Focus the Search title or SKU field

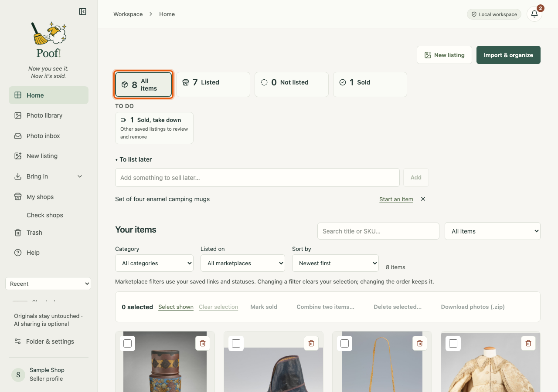pos(378,231)
